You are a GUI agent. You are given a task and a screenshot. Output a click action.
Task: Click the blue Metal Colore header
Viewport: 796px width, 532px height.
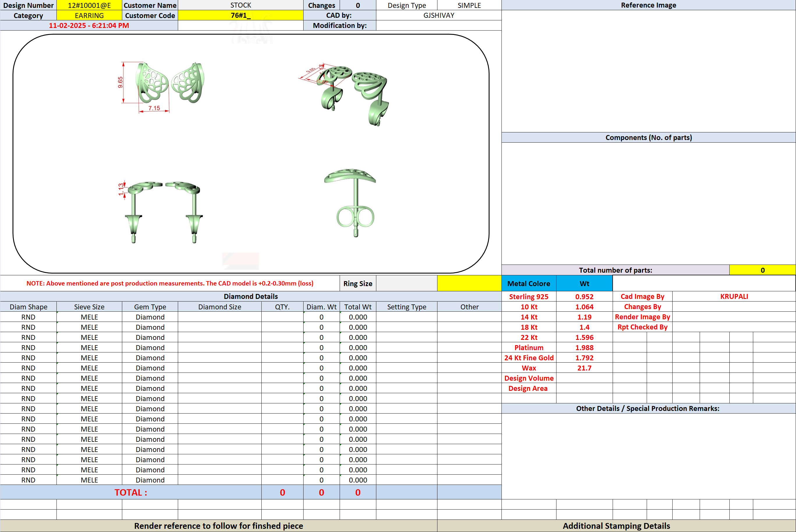[529, 283]
